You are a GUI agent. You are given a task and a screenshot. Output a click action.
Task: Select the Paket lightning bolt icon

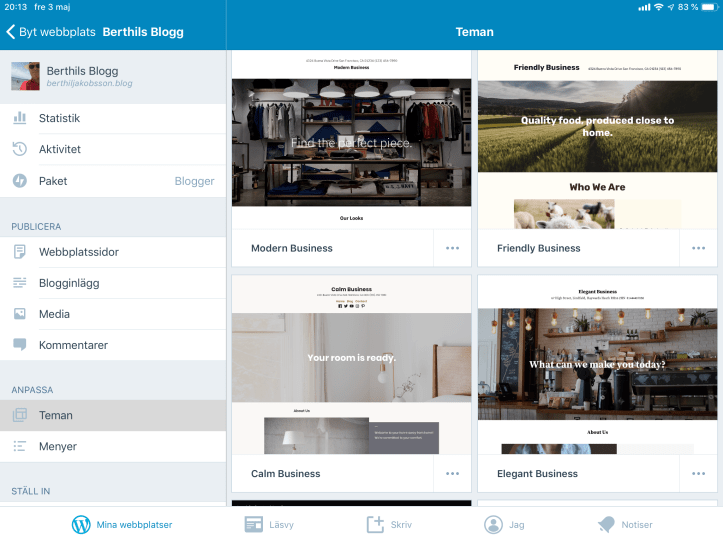[x=20, y=181]
